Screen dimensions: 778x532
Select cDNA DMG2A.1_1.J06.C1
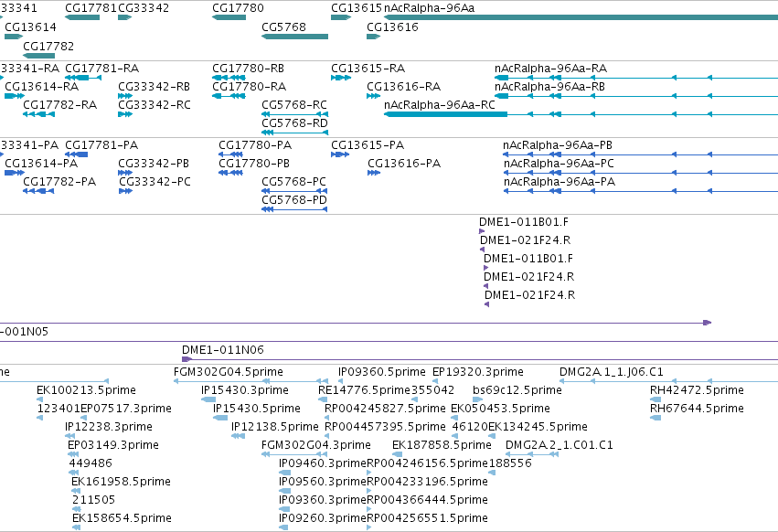[x=612, y=372]
